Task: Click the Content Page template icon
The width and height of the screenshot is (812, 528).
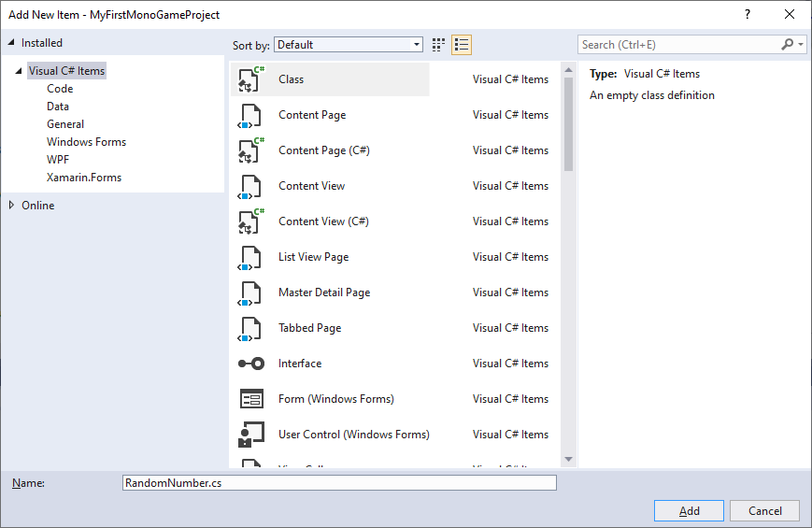Action: (x=249, y=115)
